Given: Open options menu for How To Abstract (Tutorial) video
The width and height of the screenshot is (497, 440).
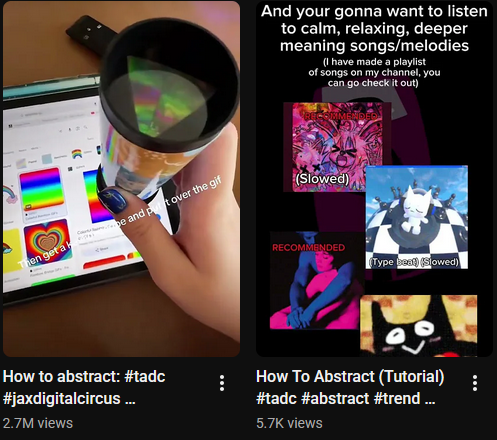Looking at the screenshot, I should [x=475, y=383].
